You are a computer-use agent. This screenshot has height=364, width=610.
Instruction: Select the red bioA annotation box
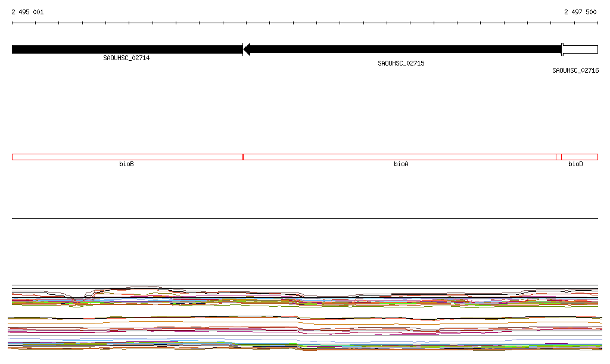click(399, 157)
